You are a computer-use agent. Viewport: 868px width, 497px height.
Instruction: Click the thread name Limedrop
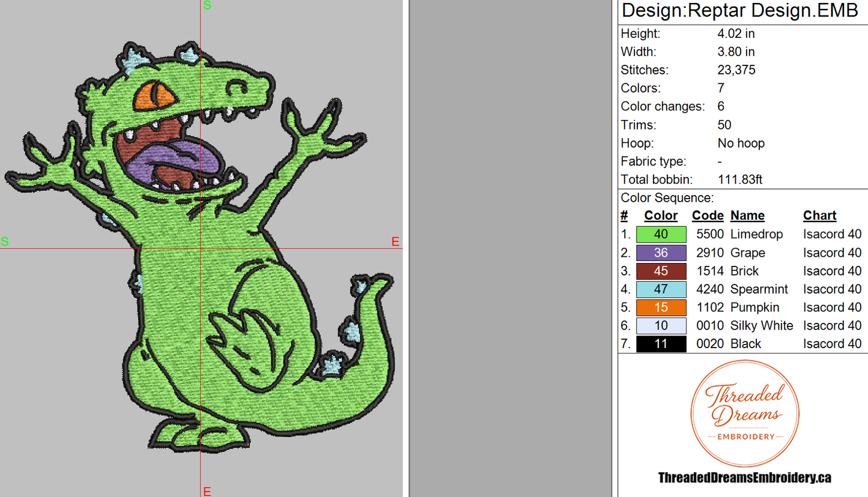coord(757,235)
